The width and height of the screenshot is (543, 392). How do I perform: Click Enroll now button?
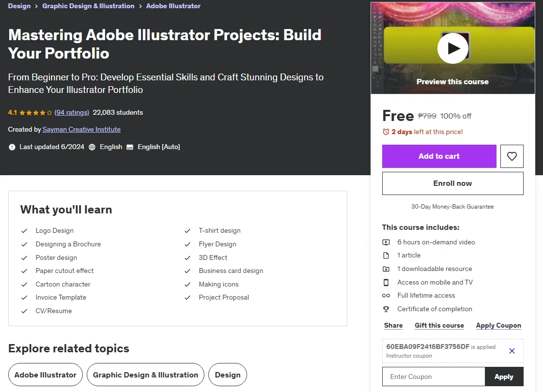[452, 183]
